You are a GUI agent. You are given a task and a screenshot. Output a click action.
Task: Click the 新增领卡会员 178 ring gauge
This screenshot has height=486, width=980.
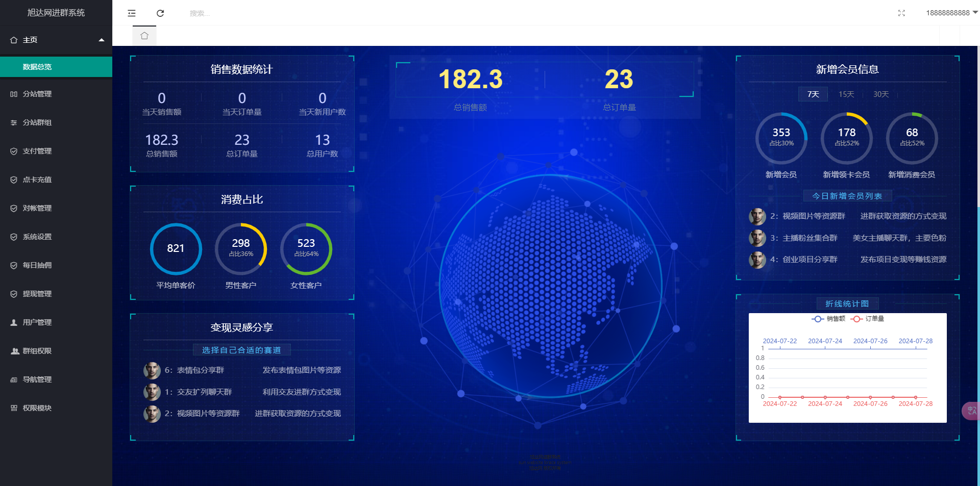pyautogui.click(x=846, y=138)
